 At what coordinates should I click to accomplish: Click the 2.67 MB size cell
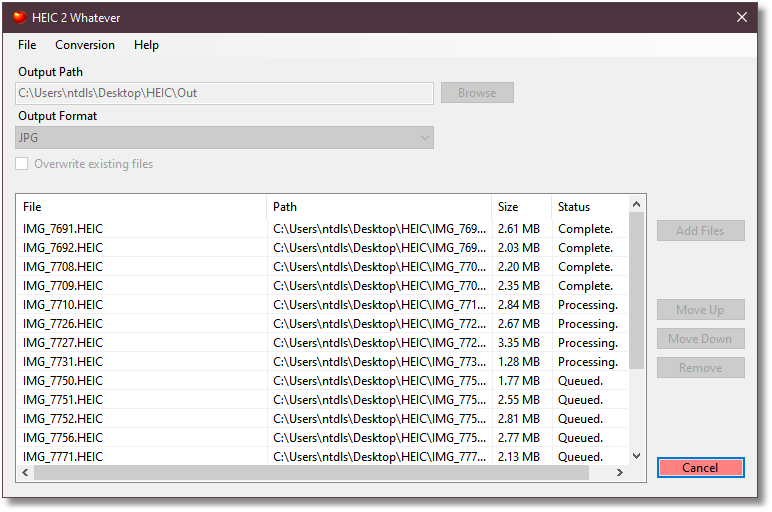[x=518, y=324]
